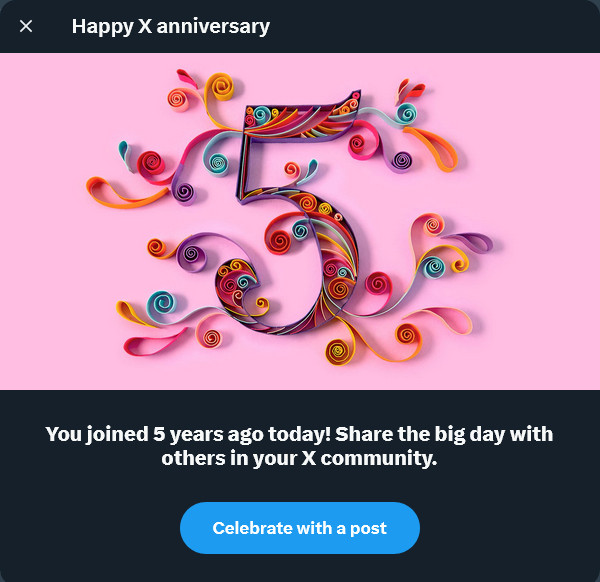Click the Happy X anniversary title
Screen dimensions: 600x582
coord(171,26)
